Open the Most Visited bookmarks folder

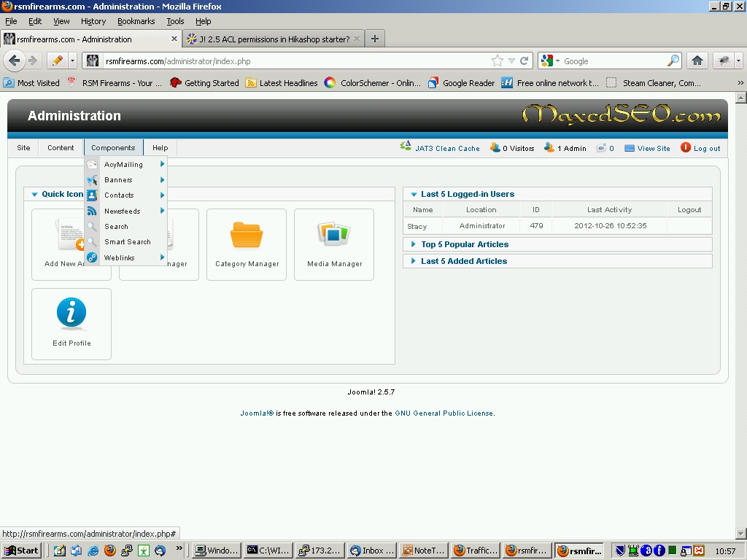(x=31, y=83)
